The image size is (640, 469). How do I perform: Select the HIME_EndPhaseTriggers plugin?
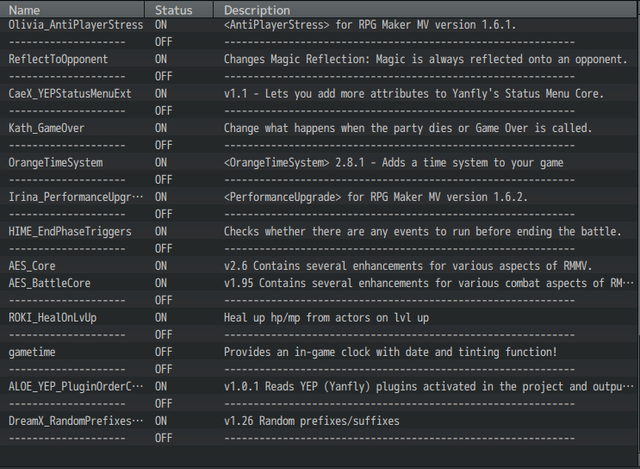pyautogui.click(x=70, y=231)
